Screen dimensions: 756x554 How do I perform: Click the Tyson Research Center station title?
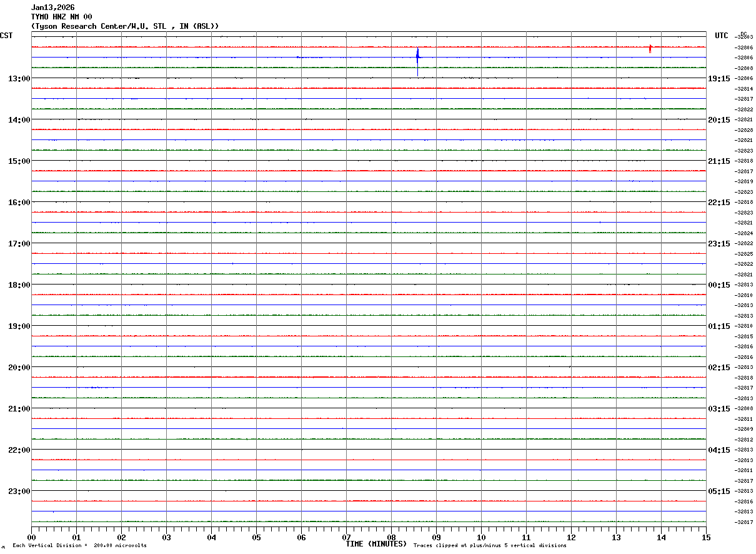(x=125, y=26)
